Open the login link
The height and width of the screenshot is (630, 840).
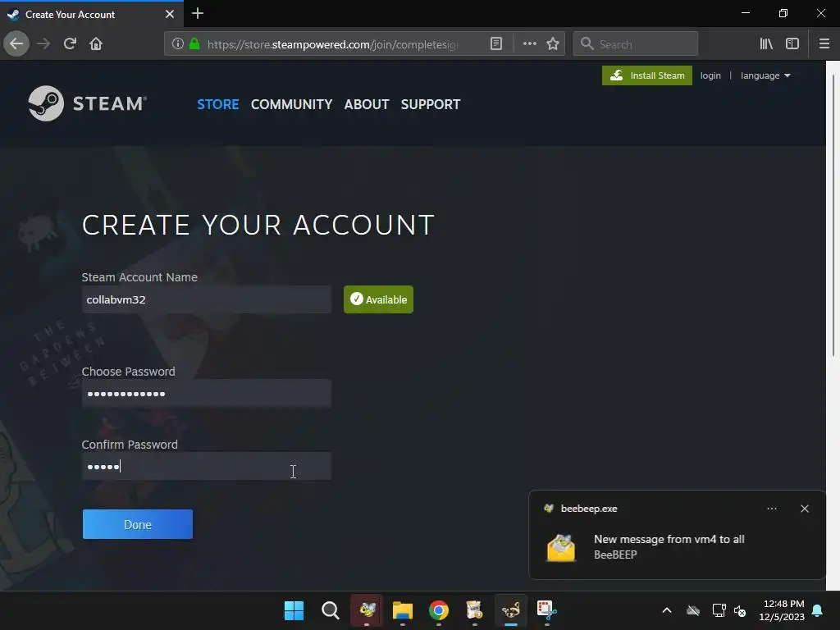[710, 75]
